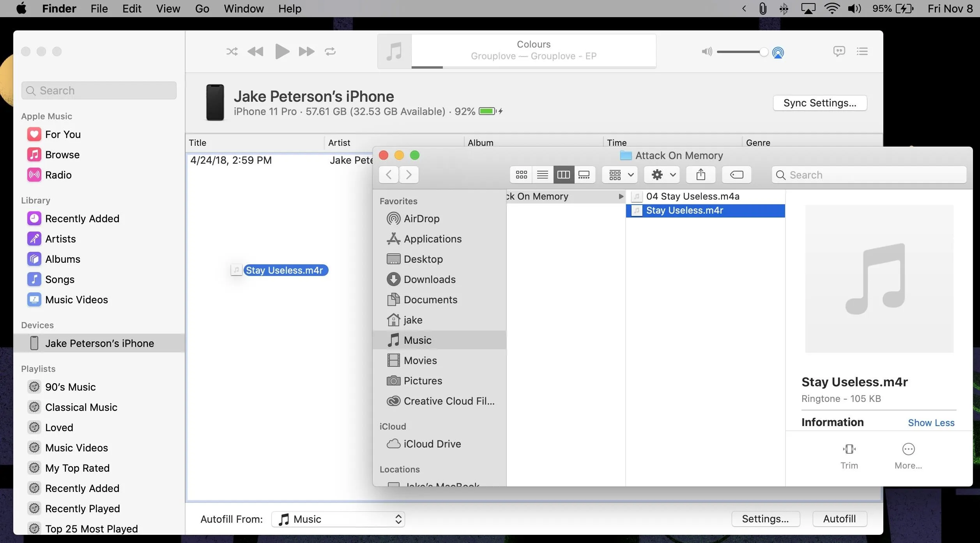The width and height of the screenshot is (980, 543).
Task: Open AirDrop in Finder sidebar
Action: point(413,219)
